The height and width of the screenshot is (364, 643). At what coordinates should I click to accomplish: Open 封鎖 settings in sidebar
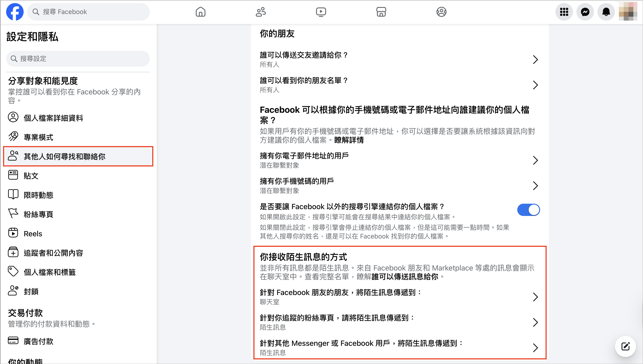31,292
